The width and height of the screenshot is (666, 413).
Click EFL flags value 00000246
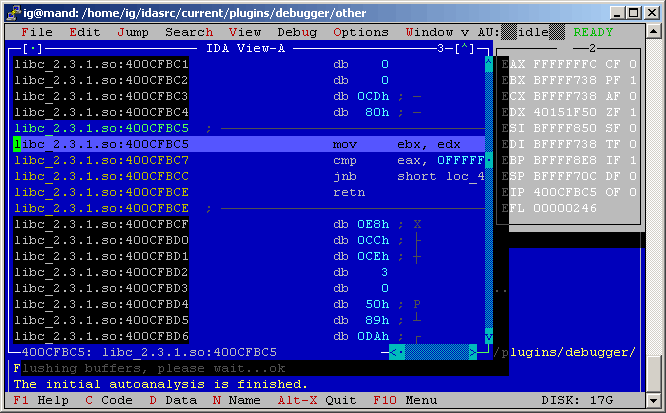point(565,208)
